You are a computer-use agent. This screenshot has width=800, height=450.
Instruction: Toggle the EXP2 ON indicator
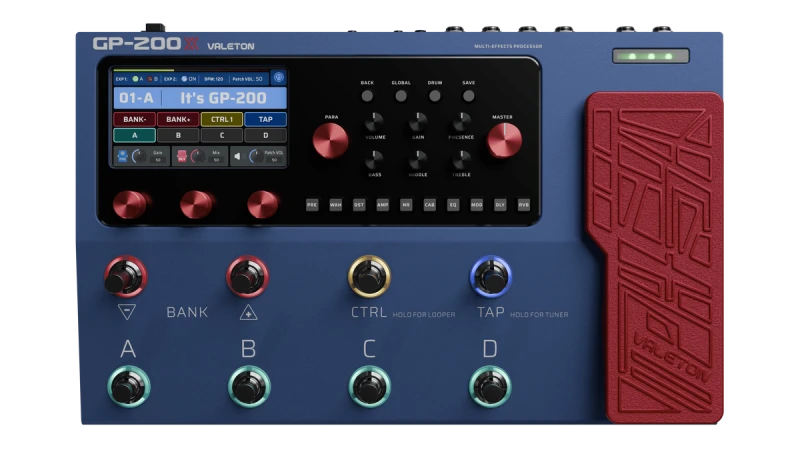pyautogui.click(x=189, y=79)
